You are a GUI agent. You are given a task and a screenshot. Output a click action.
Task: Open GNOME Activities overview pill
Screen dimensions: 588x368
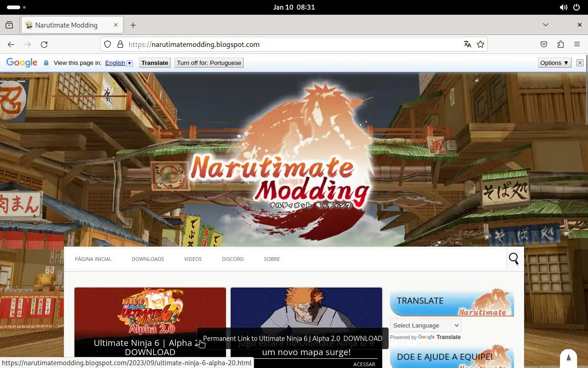(x=16, y=7)
